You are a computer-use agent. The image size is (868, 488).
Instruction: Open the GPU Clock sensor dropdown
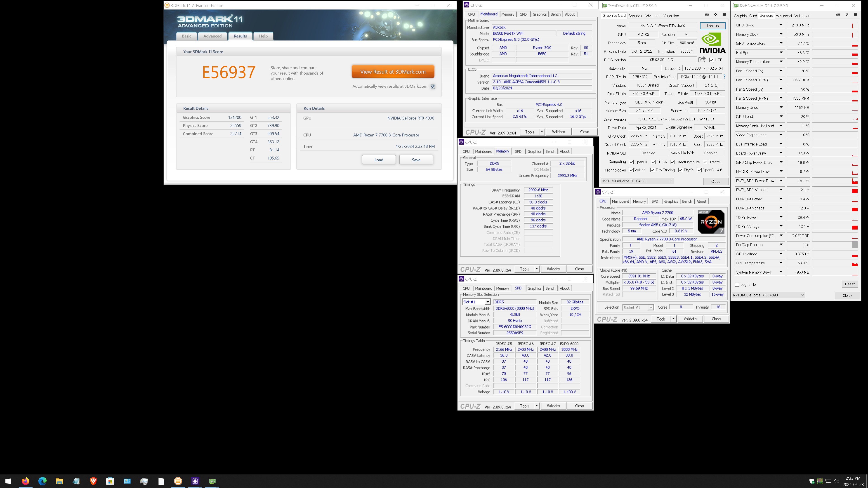[781, 25]
